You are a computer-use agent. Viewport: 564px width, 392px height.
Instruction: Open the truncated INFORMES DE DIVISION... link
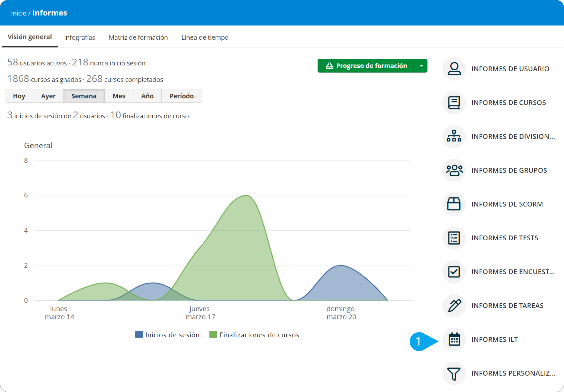pyautogui.click(x=513, y=136)
